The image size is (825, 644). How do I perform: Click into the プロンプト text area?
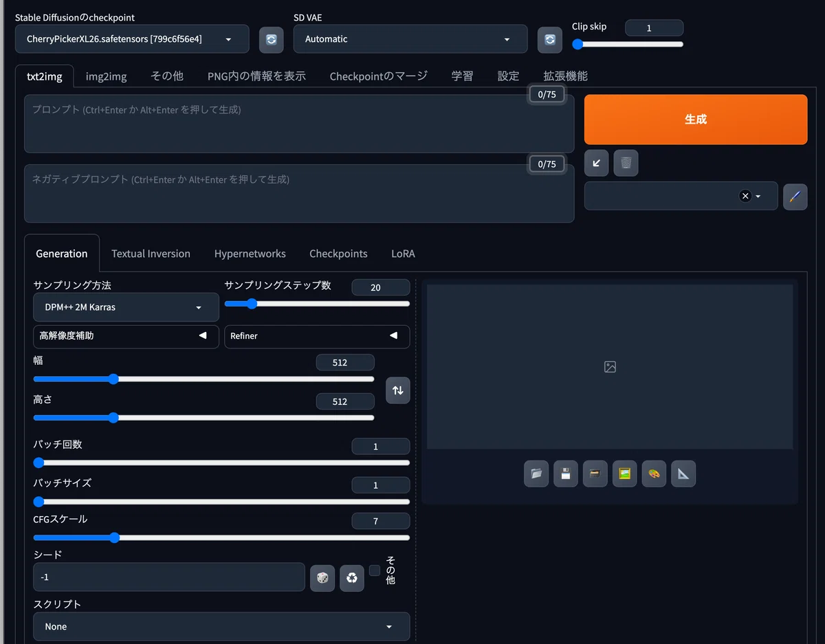coord(299,124)
